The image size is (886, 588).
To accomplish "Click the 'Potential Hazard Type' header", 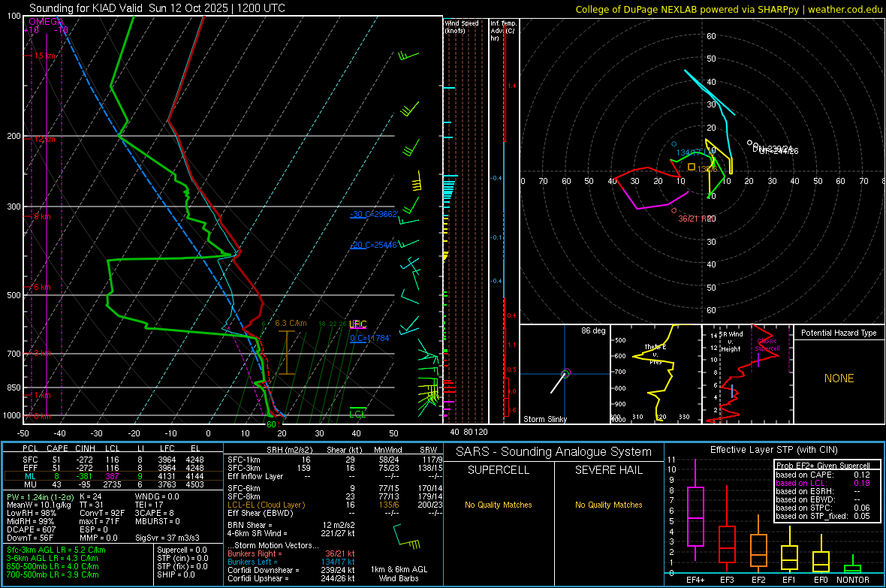I will pyautogui.click(x=839, y=333).
